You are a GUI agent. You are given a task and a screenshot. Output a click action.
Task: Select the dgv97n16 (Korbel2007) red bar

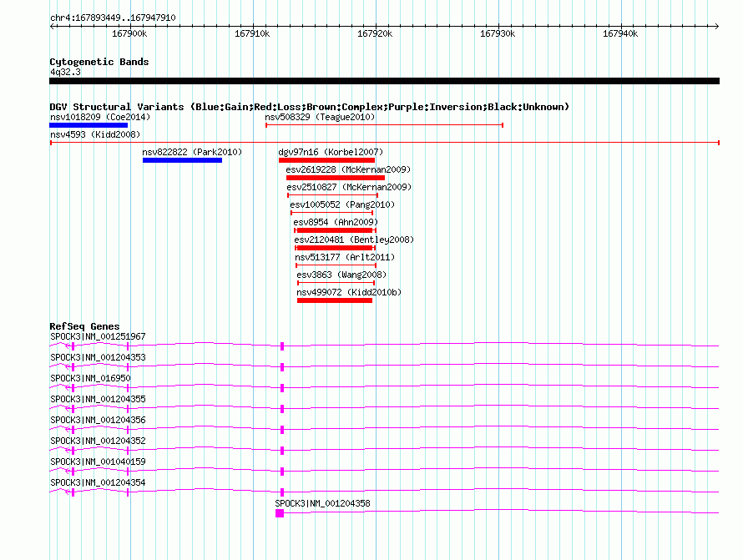[327, 160]
